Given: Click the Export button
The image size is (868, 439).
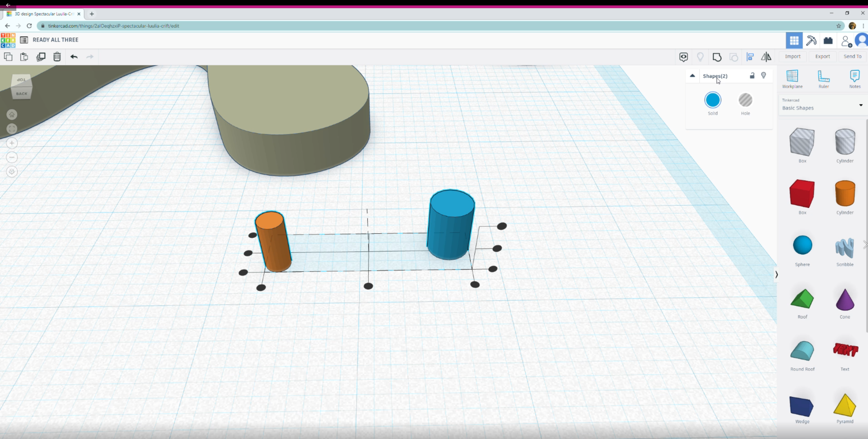Looking at the screenshot, I should [x=822, y=56].
